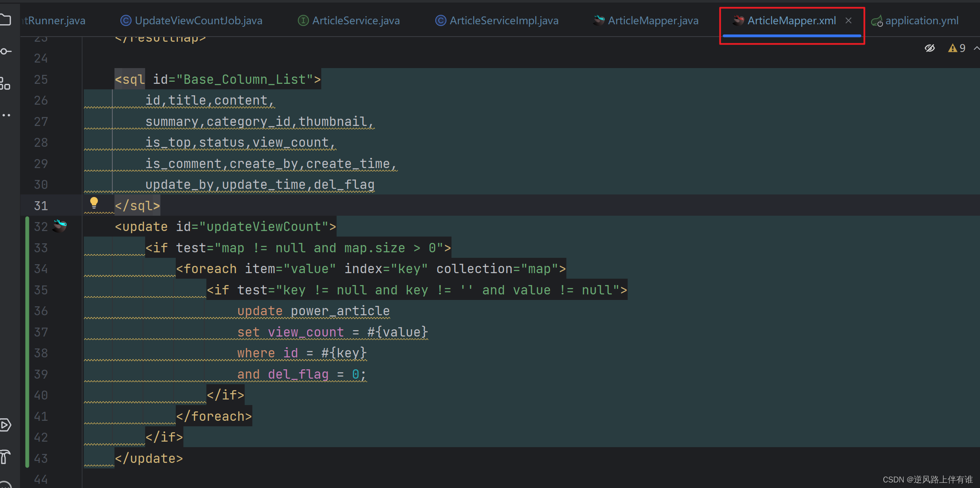980x488 pixels.
Task: Click the lightbulb intention icon on line 31
Action: pyautogui.click(x=94, y=203)
